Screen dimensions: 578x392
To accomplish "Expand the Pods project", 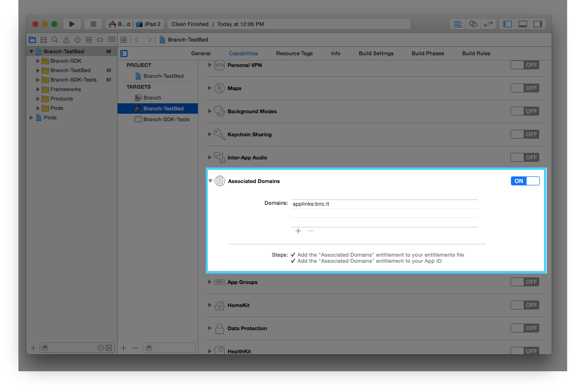I will [32, 117].
